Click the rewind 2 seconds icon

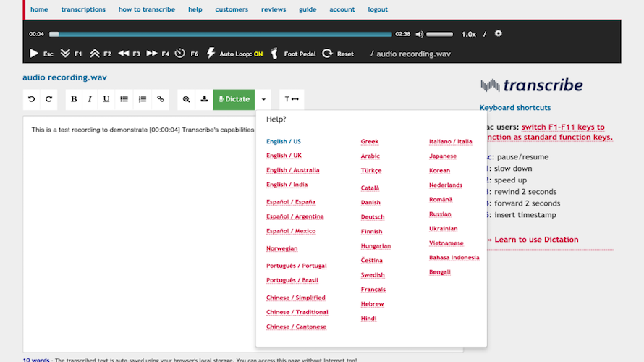tap(124, 54)
